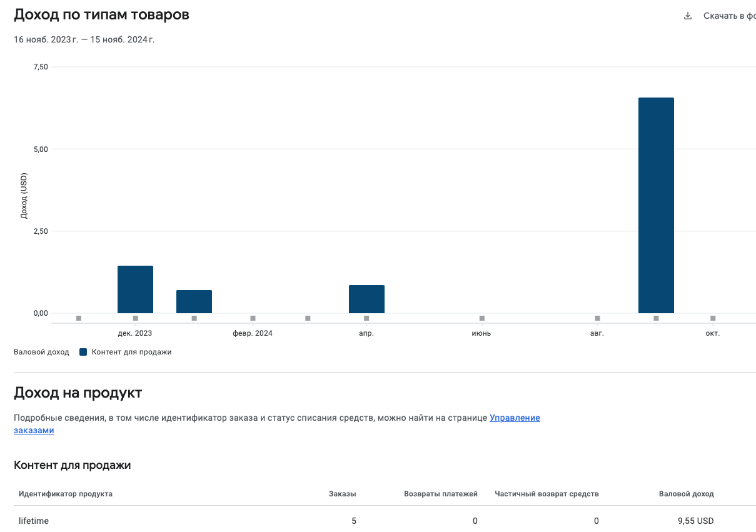
Task: Click the bar above 'дек. 2023'
Action: [135, 289]
